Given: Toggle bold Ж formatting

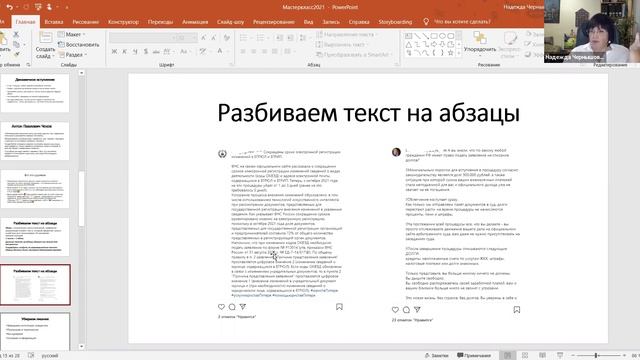Looking at the screenshot, I should click(114, 51).
